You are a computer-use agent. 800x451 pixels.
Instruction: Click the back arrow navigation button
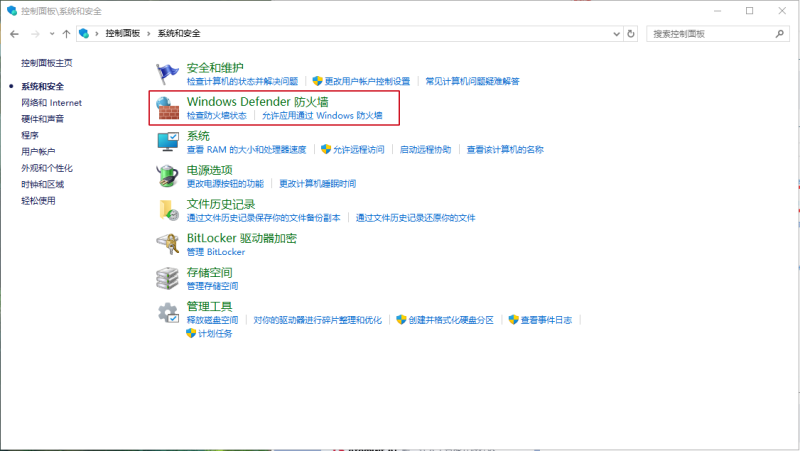14,34
